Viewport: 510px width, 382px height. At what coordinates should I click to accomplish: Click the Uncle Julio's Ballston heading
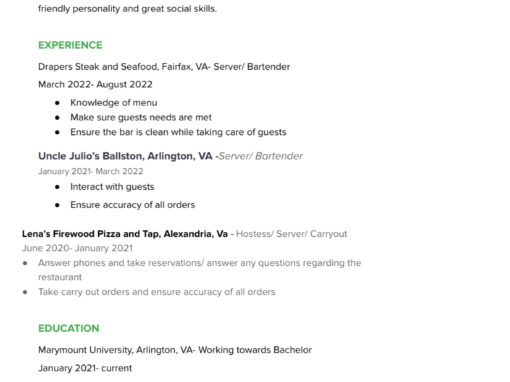coord(125,156)
